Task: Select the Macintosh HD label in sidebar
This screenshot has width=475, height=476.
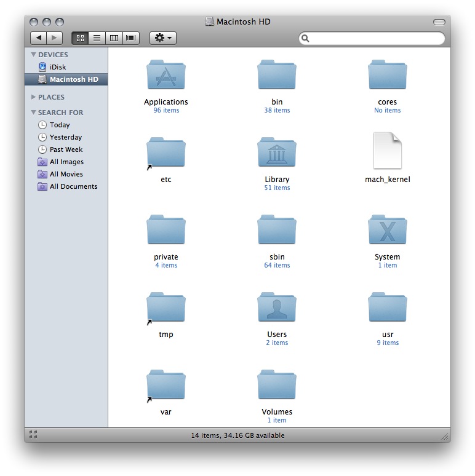Action: point(74,79)
